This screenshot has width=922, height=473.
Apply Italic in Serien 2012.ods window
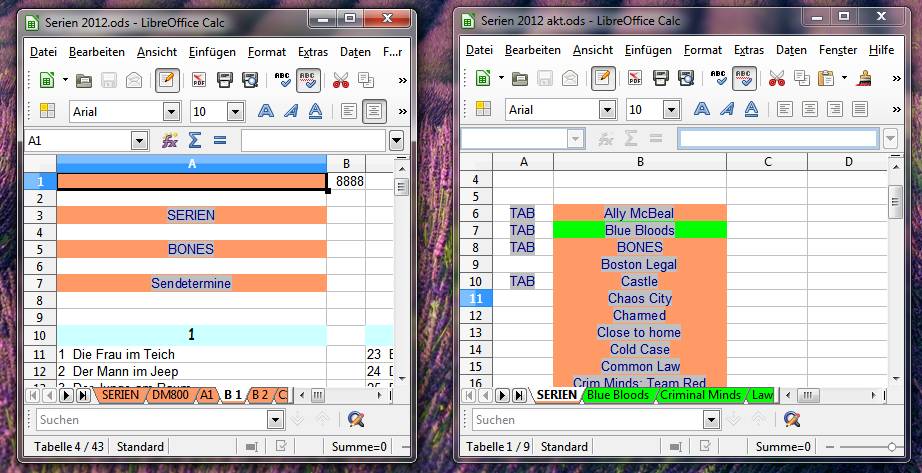[x=290, y=111]
